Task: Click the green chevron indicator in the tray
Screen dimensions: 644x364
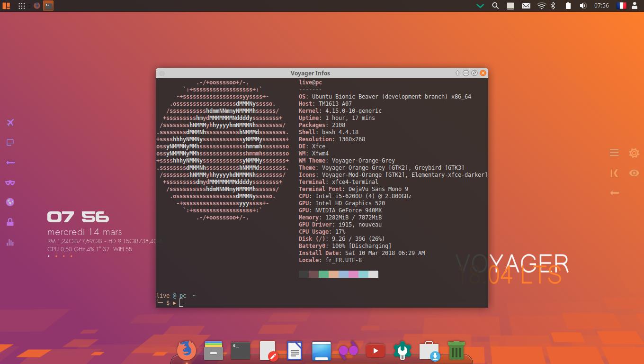Action: tap(480, 6)
